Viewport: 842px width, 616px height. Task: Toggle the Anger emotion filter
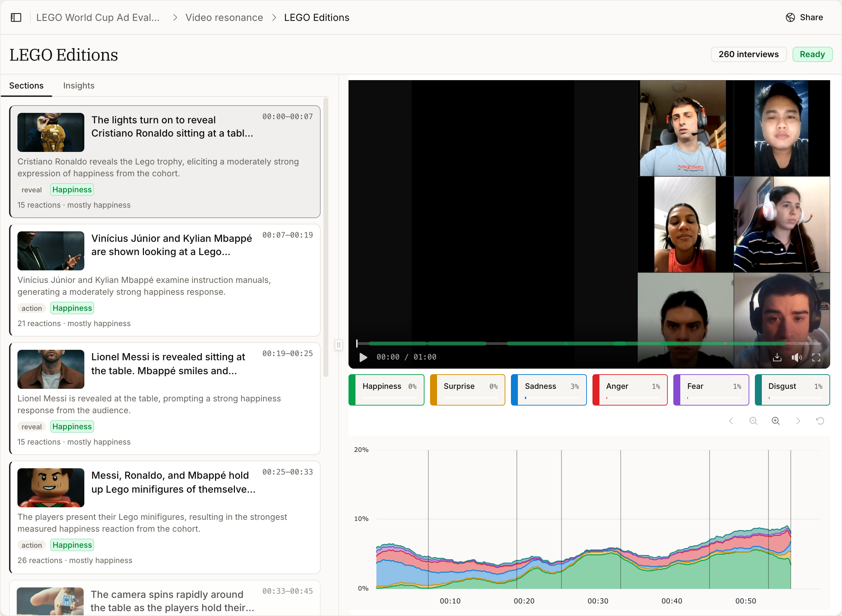coord(630,390)
